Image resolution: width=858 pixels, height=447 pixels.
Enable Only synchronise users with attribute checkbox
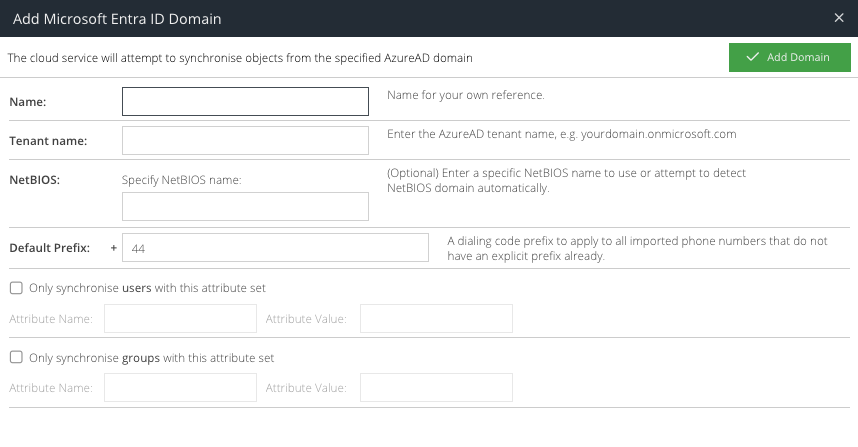(16, 288)
